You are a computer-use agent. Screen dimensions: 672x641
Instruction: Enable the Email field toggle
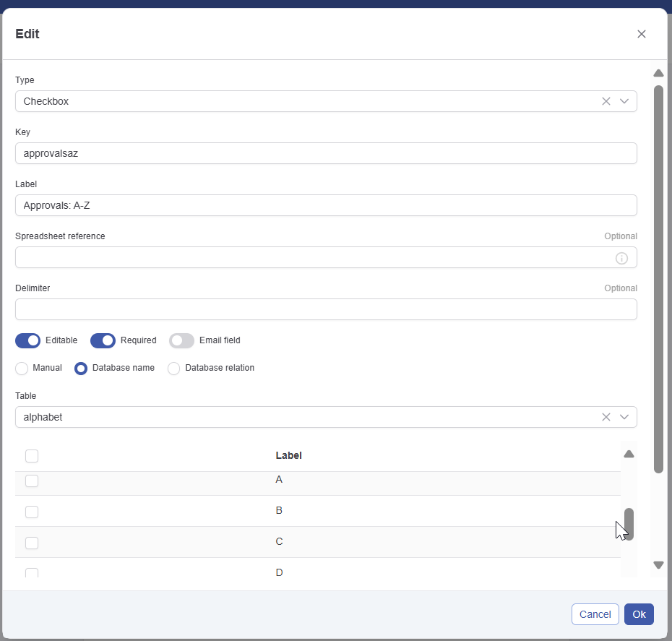[x=181, y=340]
